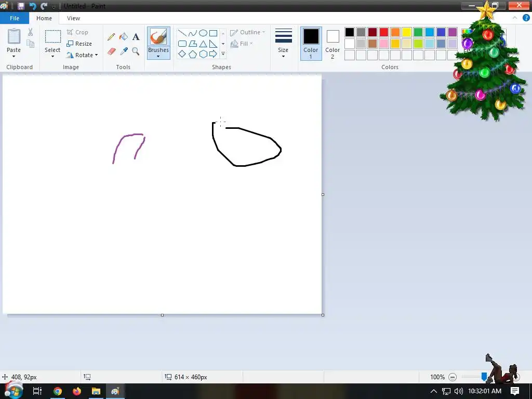Click the Paste clipboard icon
Screen dimensions: 532x399
tap(14, 36)
